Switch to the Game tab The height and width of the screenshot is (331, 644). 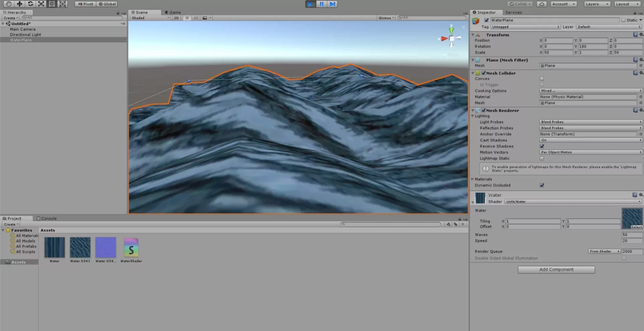[173, 12]
